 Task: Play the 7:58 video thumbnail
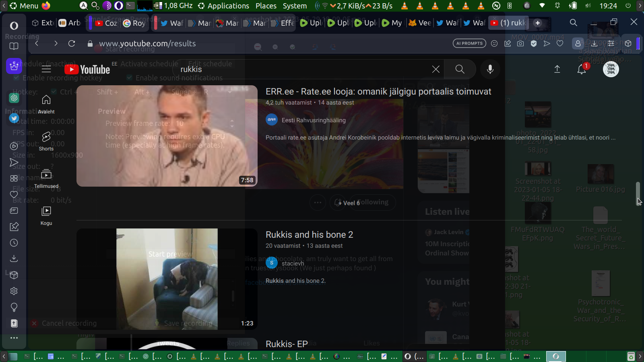click(x=167, y=136)
